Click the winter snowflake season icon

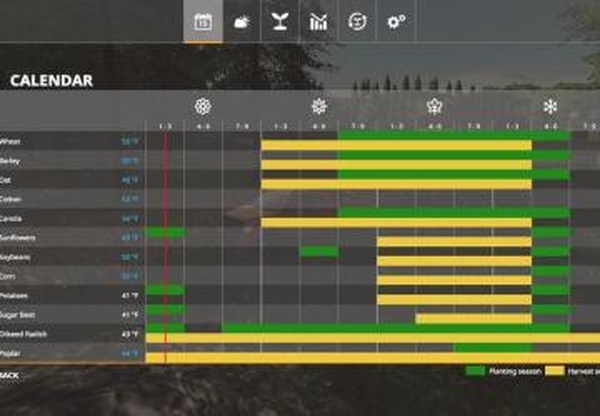550,106
